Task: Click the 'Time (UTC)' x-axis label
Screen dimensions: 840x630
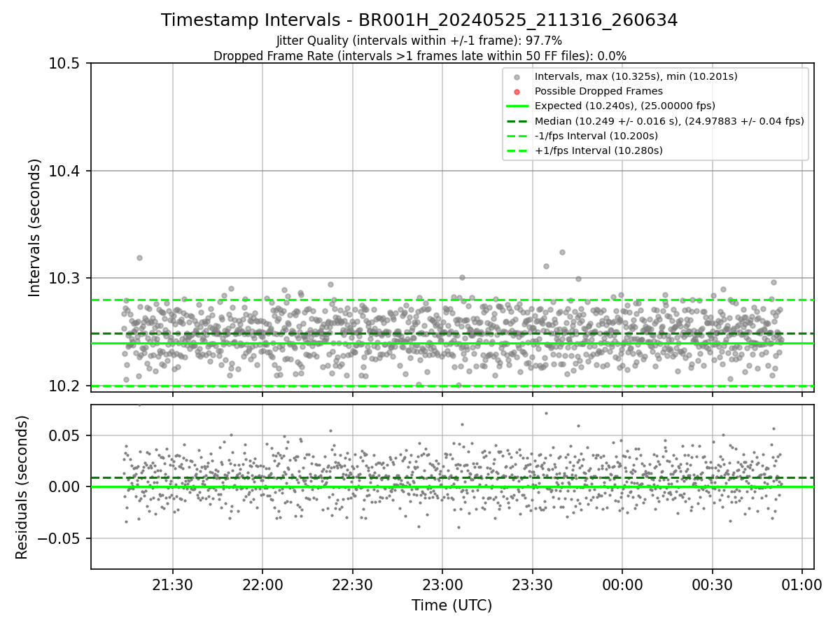Action: click(451, 605)
